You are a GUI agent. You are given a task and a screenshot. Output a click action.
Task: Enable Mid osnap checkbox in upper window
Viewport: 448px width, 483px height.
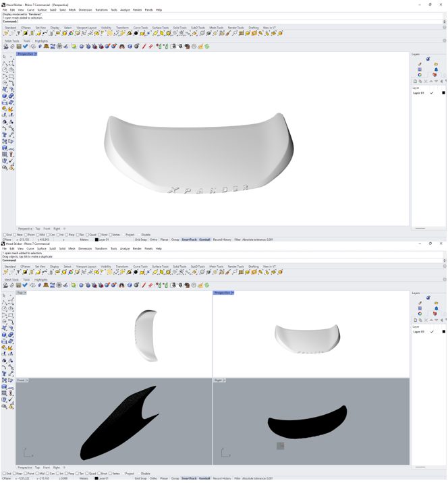[x=38, y=235]
